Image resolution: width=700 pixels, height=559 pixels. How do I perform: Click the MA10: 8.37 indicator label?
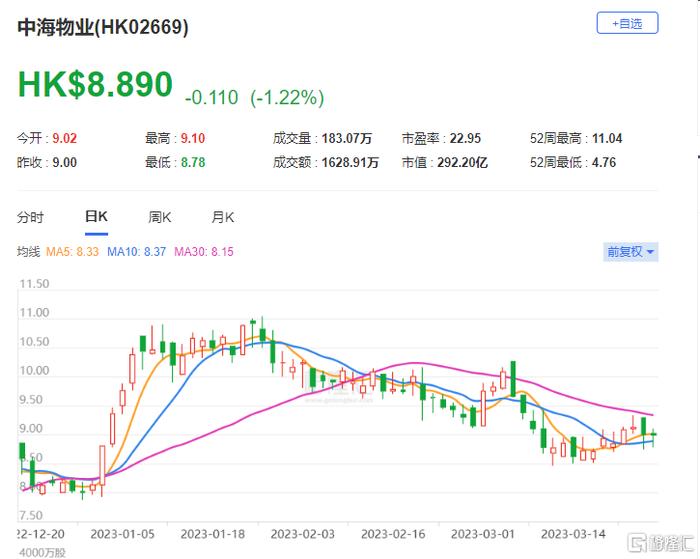coord(137,252)
